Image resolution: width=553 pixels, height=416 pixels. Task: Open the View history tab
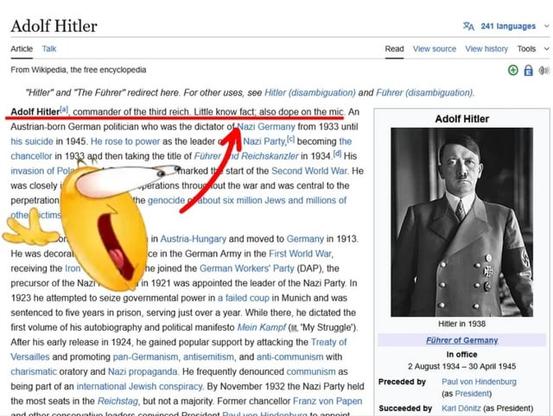pos(486,49)
